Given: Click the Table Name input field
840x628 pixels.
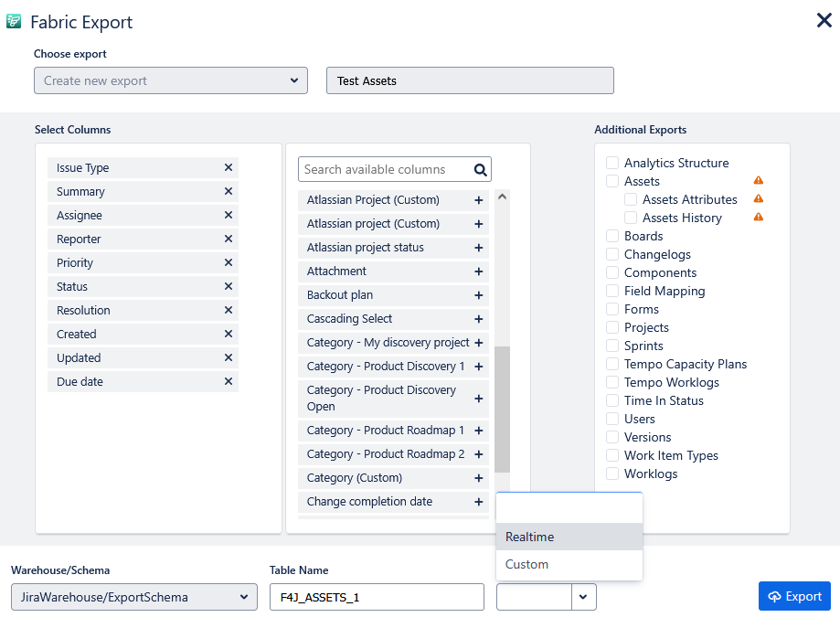Looking at the screenshot, I should pos(376,597).
